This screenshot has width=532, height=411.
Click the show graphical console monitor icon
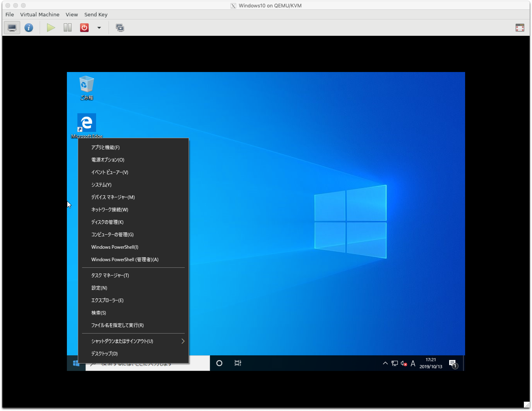pos(12,28)
